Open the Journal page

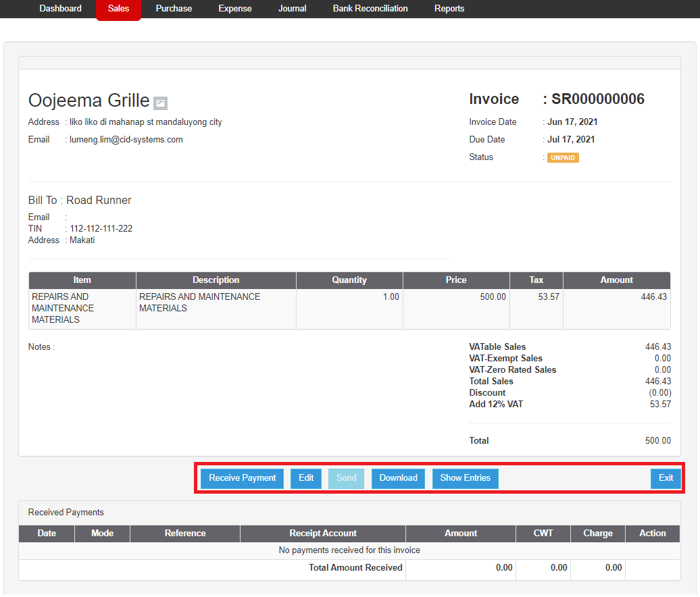292,9
